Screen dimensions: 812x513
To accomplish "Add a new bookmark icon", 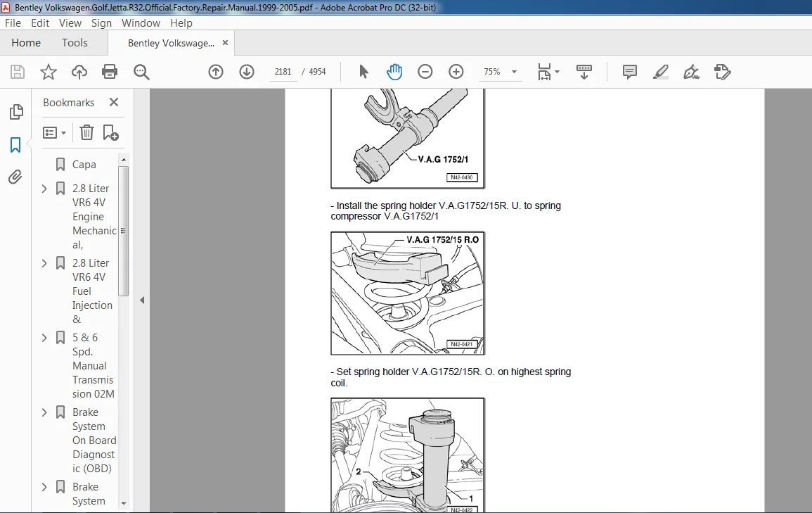I will point(110,133).
